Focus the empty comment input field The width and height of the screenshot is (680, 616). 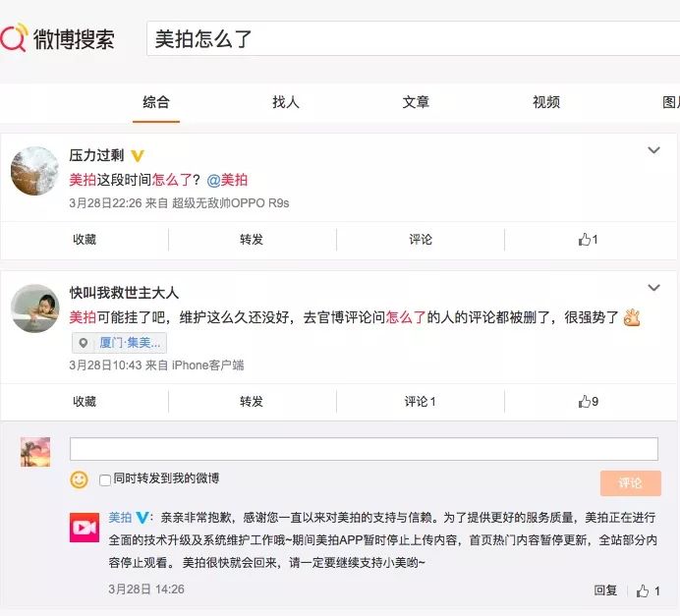[x=364, y=449]
